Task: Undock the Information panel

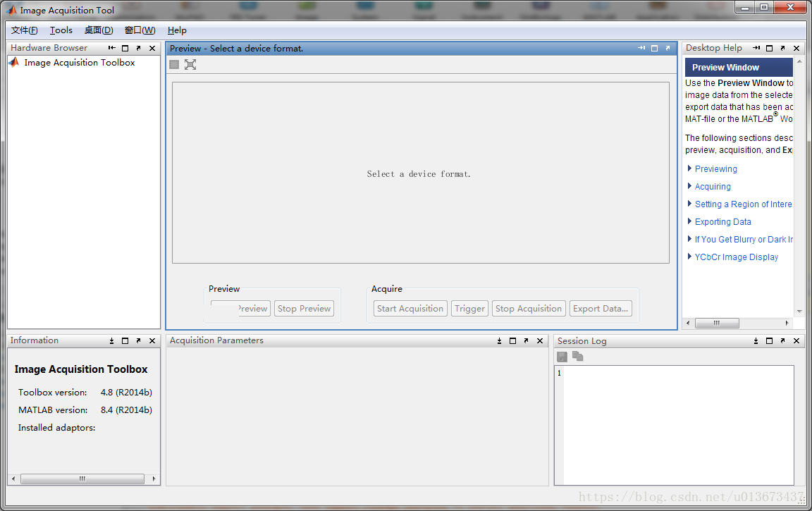Action: 138,340
